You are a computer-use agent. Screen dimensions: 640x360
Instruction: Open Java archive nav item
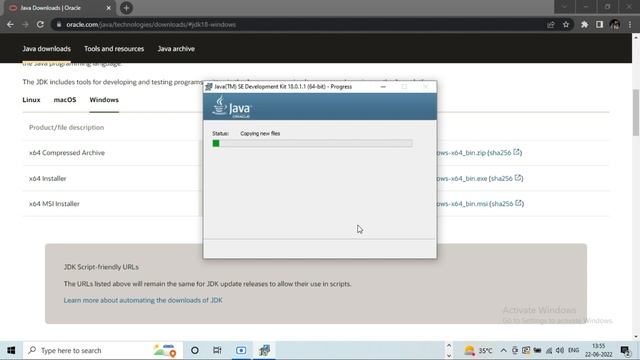pos(176,49)
